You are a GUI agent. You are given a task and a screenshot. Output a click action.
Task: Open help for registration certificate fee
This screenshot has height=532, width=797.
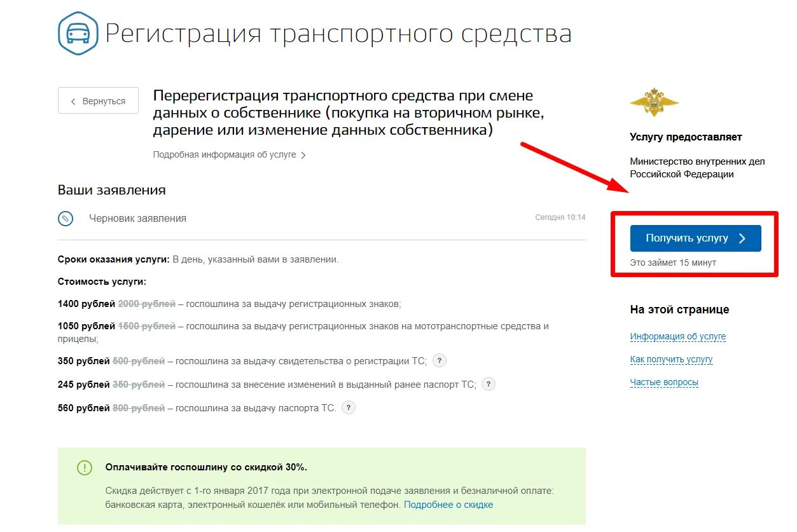coord(440,360)
